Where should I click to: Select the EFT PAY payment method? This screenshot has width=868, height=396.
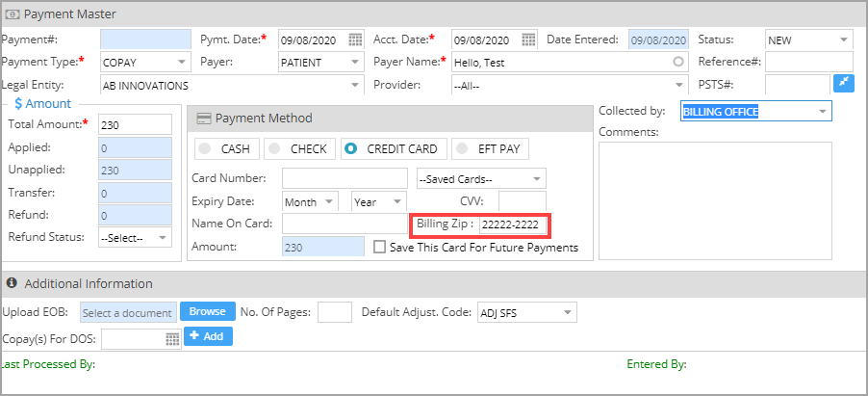(490, 148)
